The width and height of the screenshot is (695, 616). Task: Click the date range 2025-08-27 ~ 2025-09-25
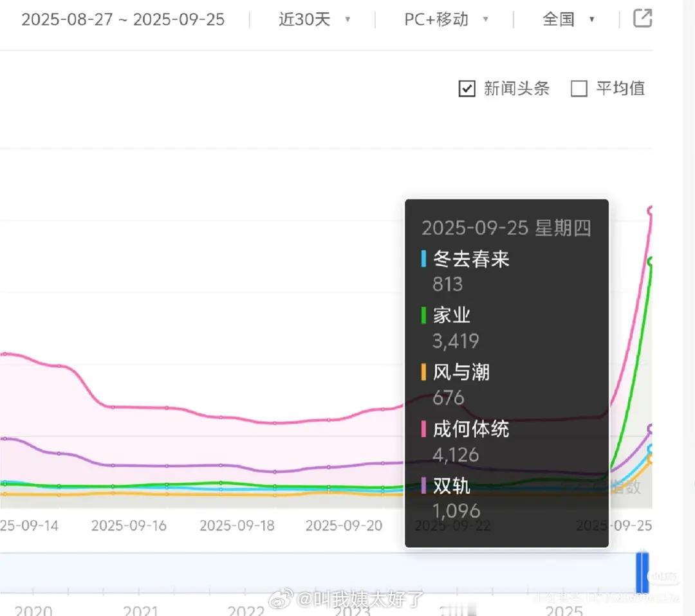pos(123,19)
